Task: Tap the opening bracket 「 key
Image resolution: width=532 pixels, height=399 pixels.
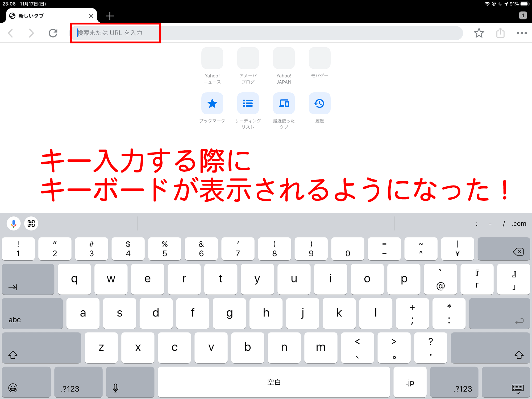Action: pos(477,279)
